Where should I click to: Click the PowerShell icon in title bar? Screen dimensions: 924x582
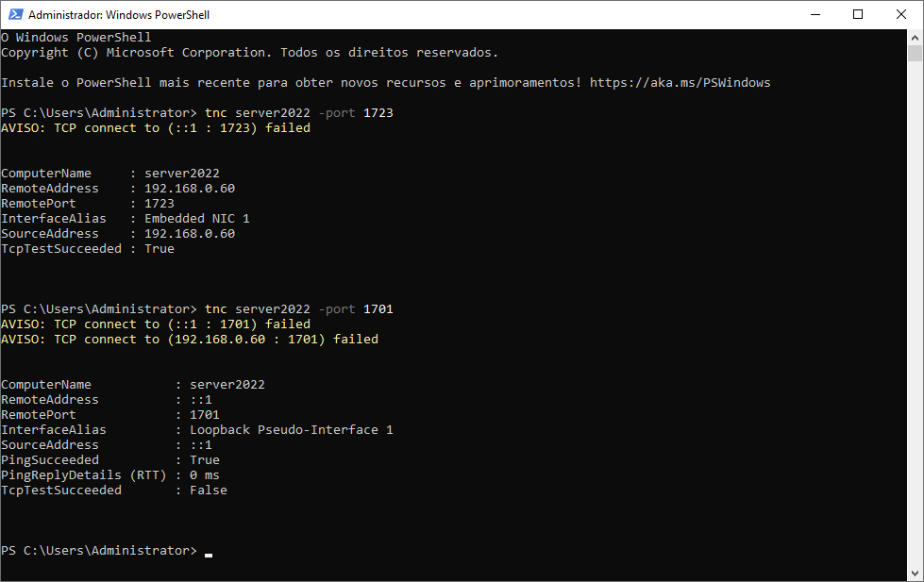coord(15,14)
